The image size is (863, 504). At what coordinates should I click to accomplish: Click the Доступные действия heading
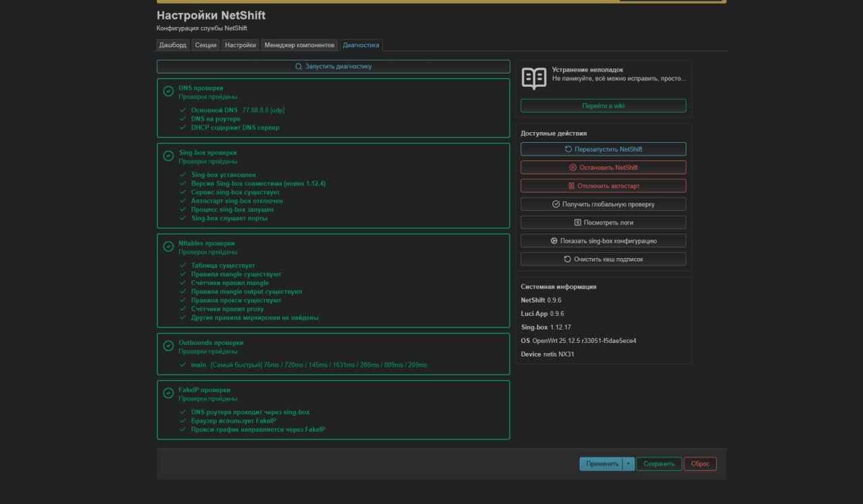point(554,133)
